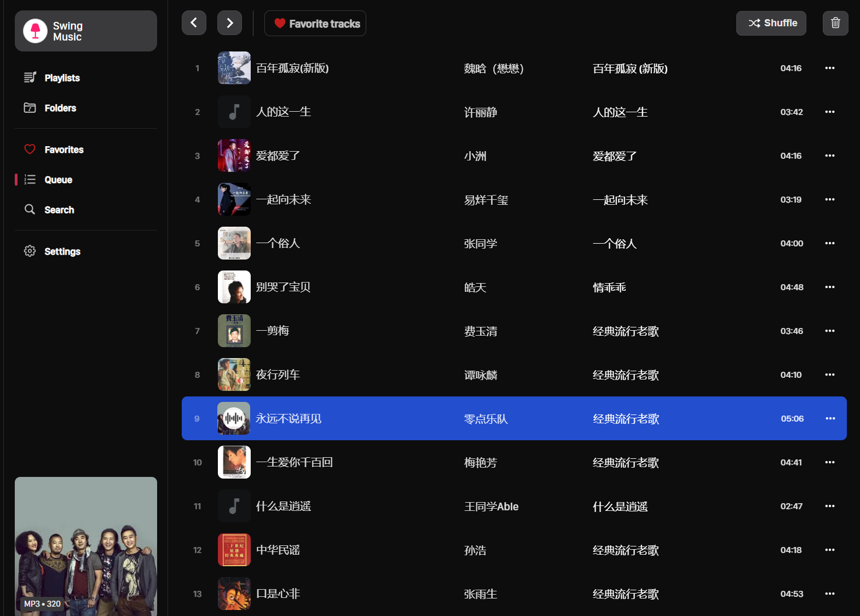Click music note placeholder for 人的这一生
This screenshot has height=616, width=860.
[234, 112]
